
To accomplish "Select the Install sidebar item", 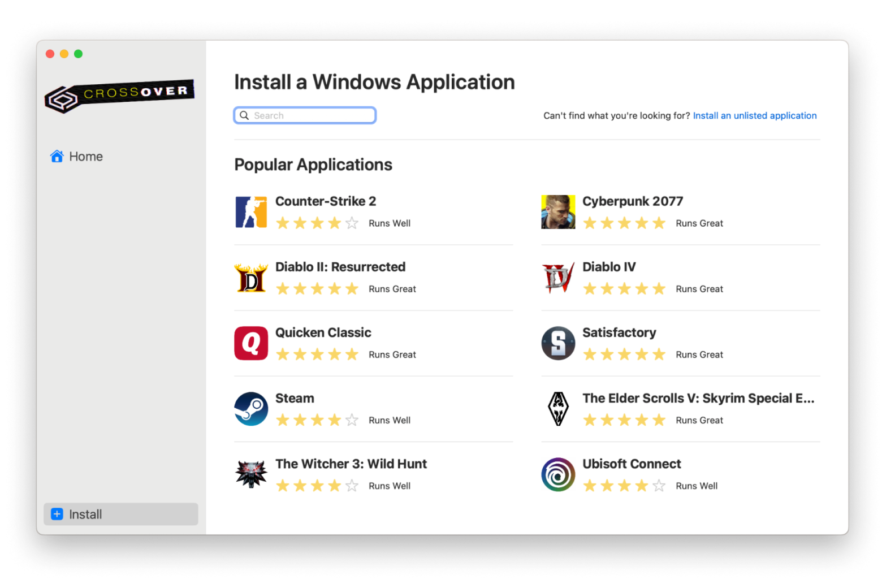I will [x=120, y=514].
